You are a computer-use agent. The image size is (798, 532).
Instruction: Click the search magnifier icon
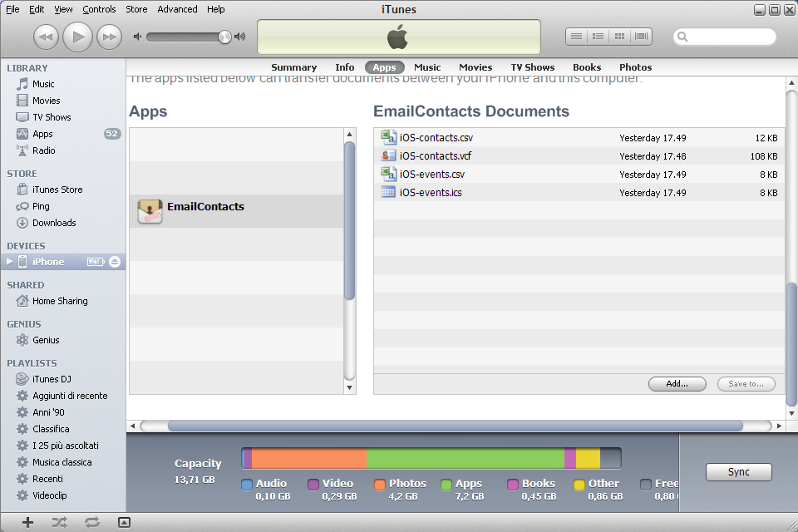coord(682,37)
